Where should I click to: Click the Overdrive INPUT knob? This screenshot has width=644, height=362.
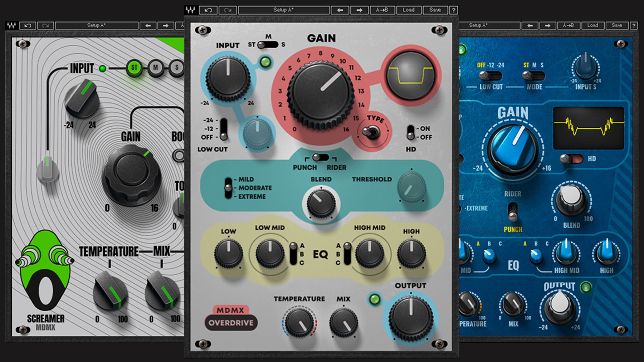click(x=228, y=78)
